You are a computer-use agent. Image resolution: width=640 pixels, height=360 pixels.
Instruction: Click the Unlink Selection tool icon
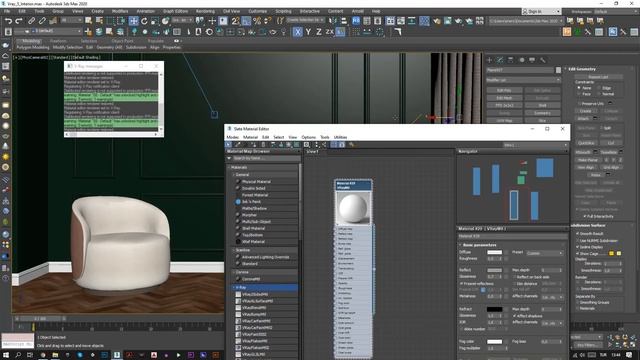(42, 21)
